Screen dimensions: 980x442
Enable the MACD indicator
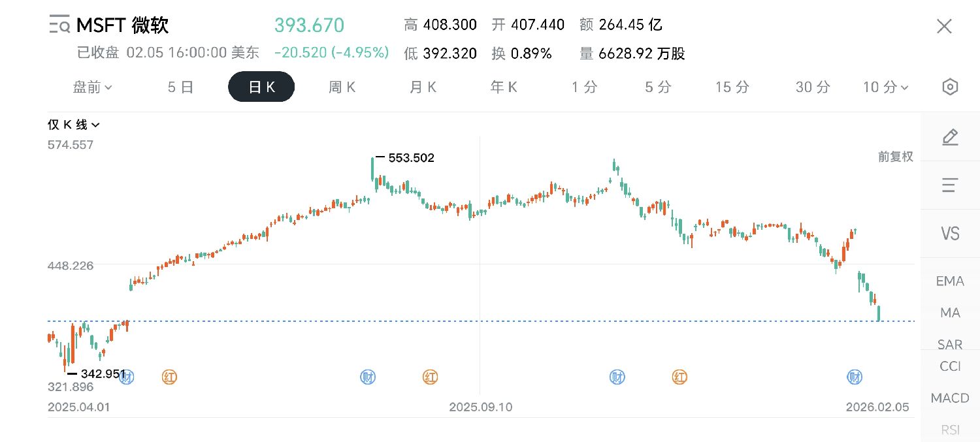pyautogui.click(x=950, y=398)
